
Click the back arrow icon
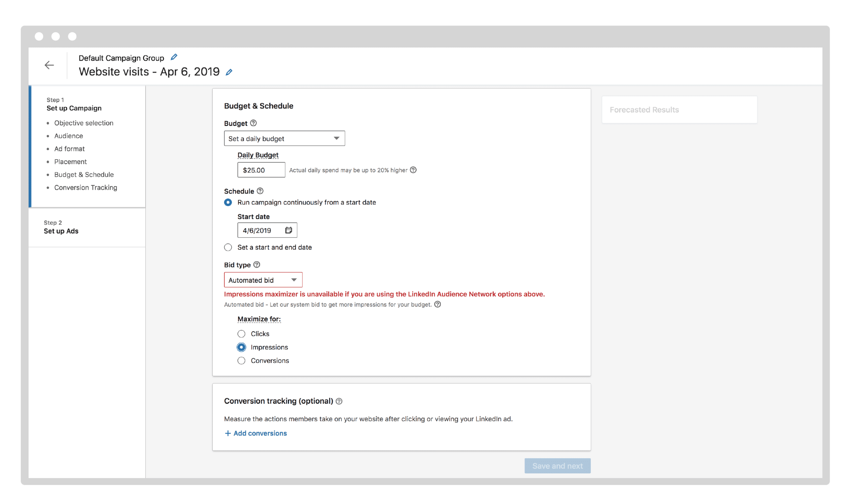point(49,65)
